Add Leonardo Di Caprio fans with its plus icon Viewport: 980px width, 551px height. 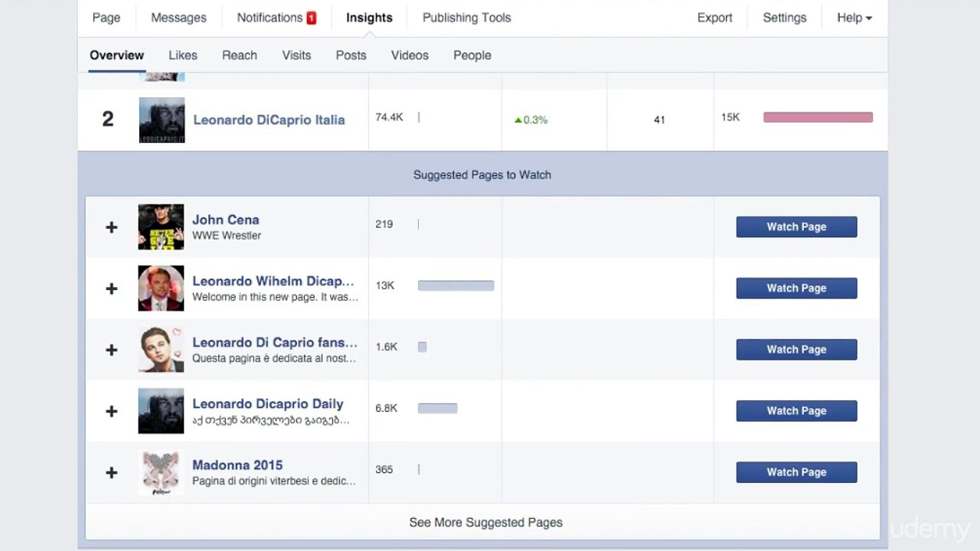pos(112,350)
